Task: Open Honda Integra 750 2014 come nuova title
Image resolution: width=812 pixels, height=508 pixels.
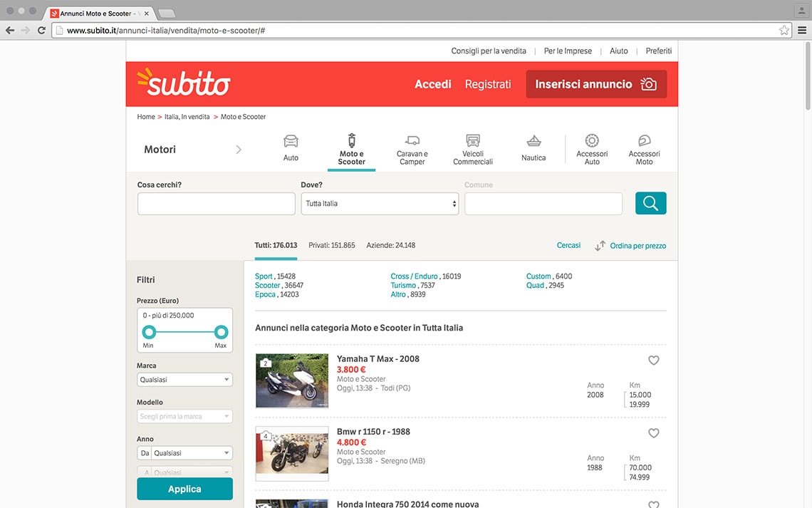Action: pos(407,504)
